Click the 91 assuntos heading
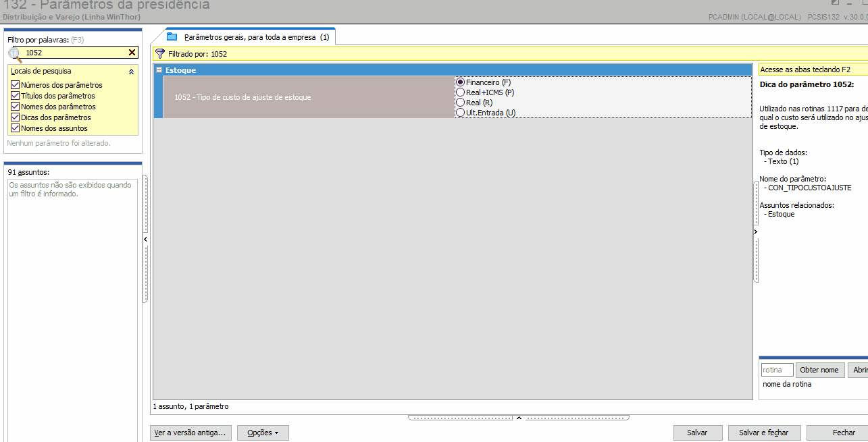 [x=29, y=172]
